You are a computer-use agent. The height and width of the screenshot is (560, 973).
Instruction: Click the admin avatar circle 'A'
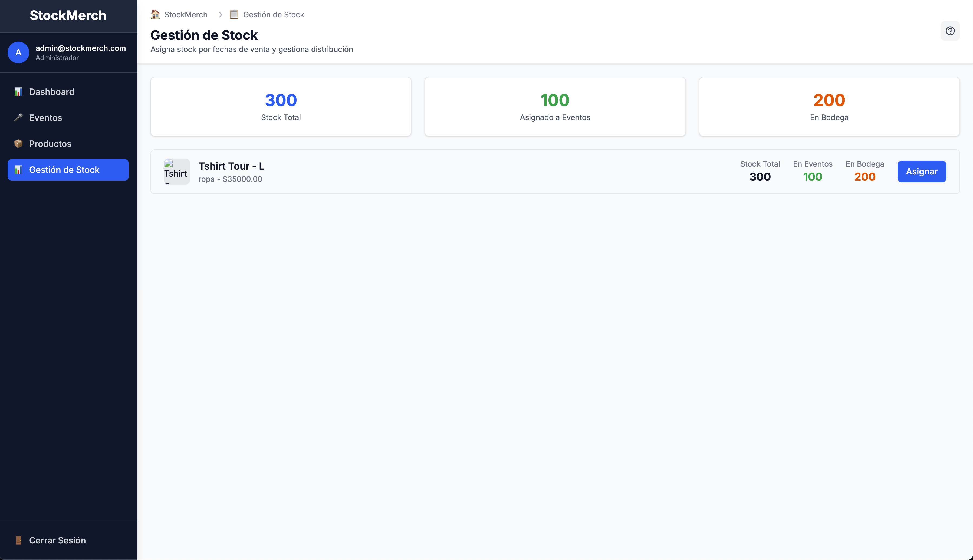coord(18,52)
